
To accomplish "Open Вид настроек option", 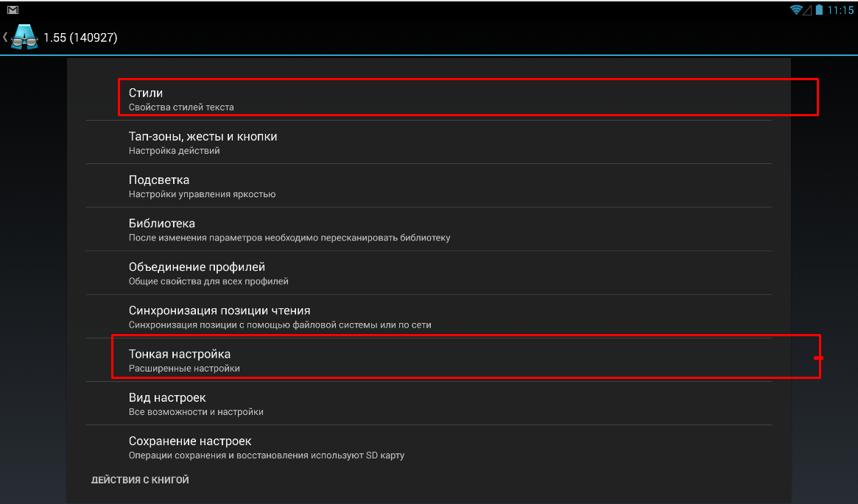I will (x=429, y=403).
